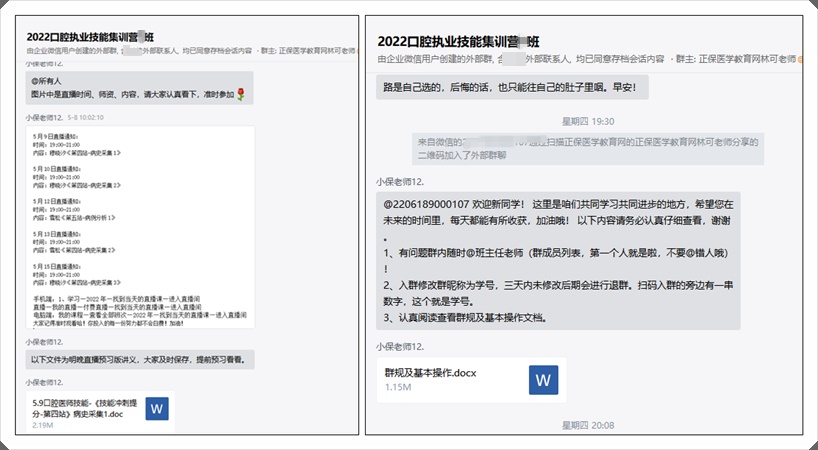The height and width of the screenshot is (450, 818).
Task: Click the rose emoji in @所有人 message
Action: click(241, 94)
